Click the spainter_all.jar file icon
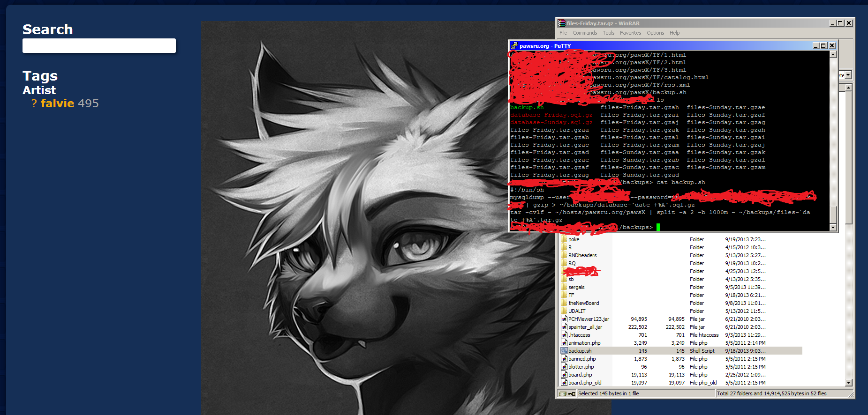Viewport: 868px width, 415px height. point(564,327)
